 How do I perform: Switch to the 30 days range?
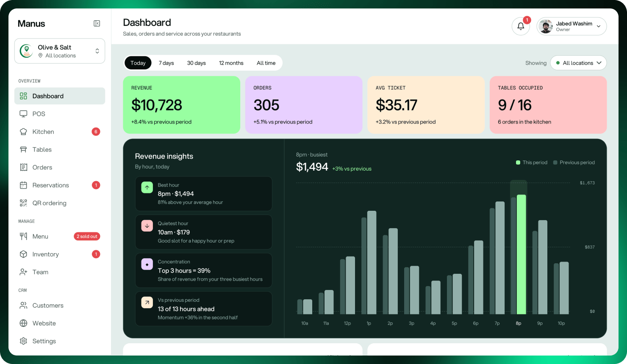197,63
